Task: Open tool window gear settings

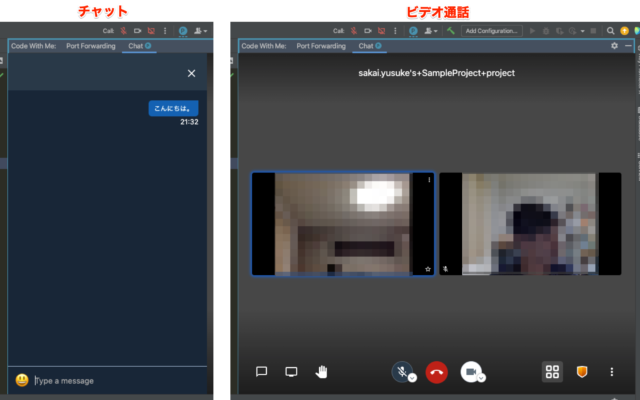Action: pos(614,46)
